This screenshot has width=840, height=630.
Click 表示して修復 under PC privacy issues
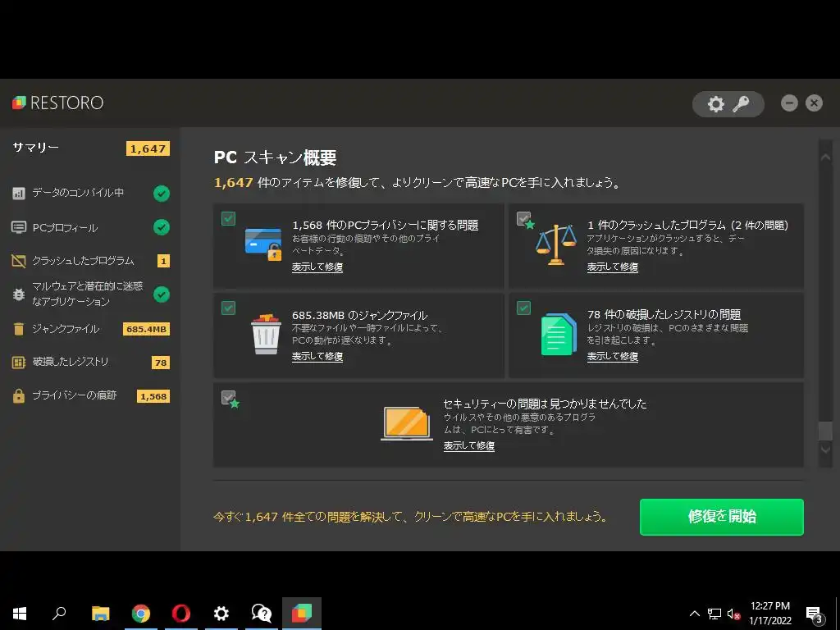pos(317,267)
